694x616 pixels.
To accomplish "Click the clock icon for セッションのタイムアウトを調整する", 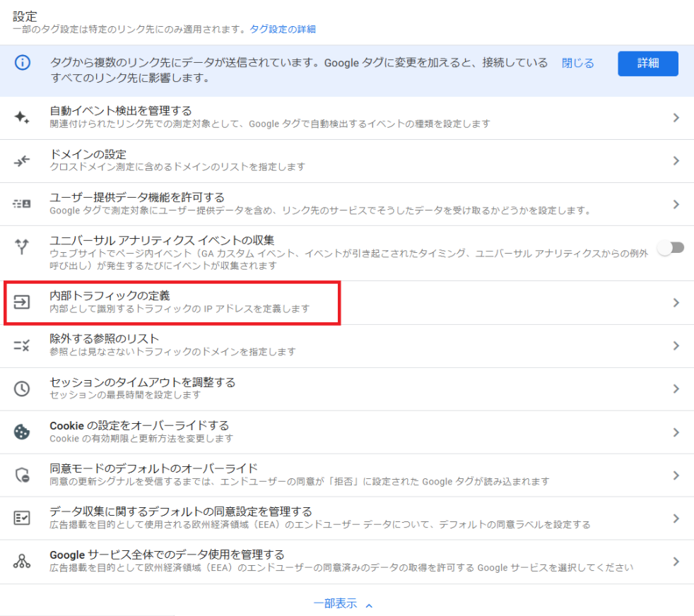I will click(22, 389).
